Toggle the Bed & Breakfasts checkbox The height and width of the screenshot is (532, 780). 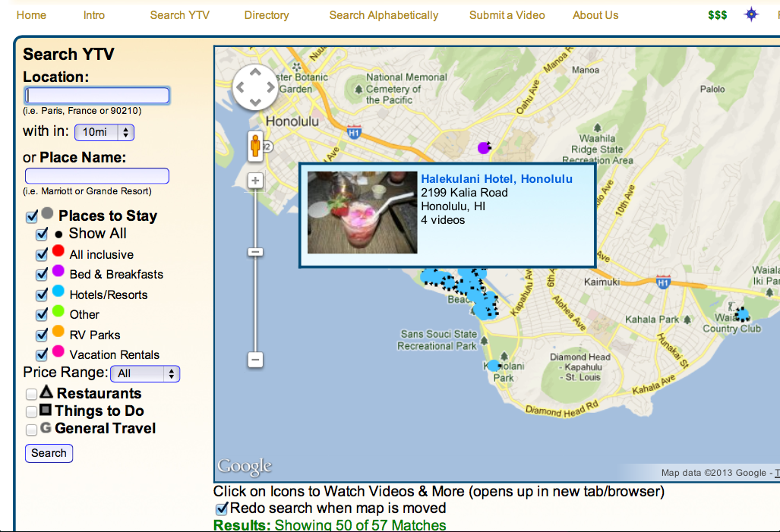42,275
